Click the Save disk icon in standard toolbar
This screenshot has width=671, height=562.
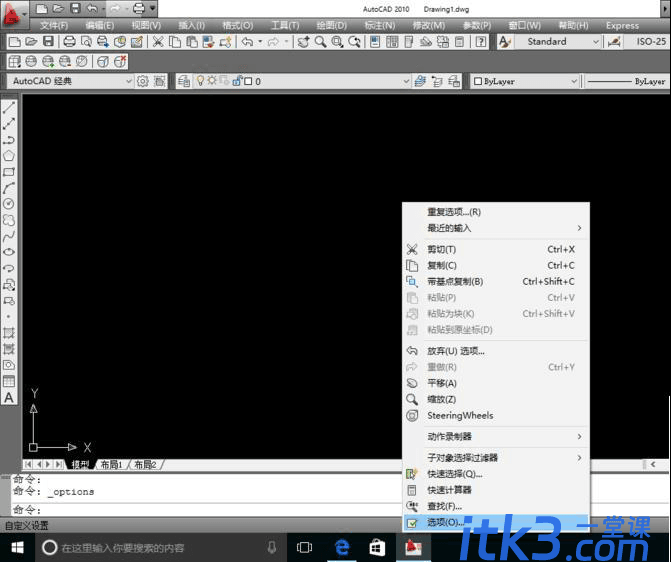[48, 42]
